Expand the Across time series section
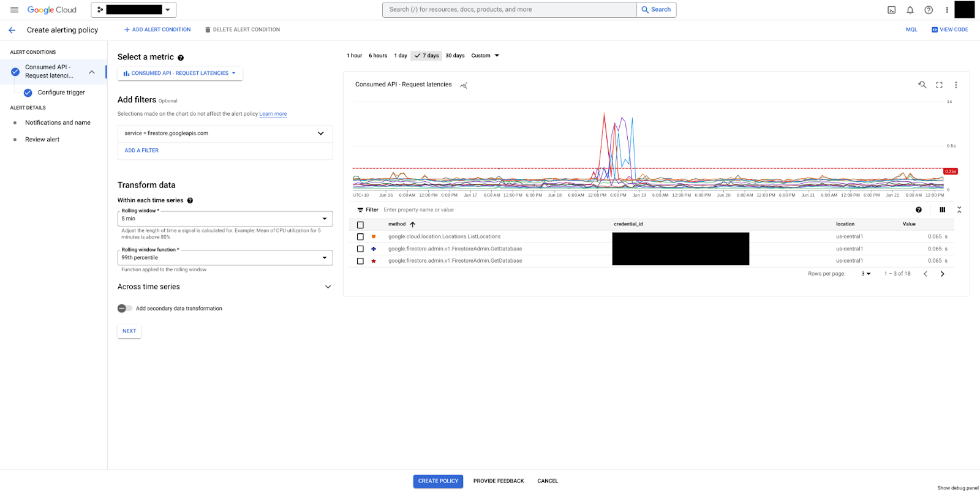This screenshot has height=493, width=980. click(x=328, y=287)
